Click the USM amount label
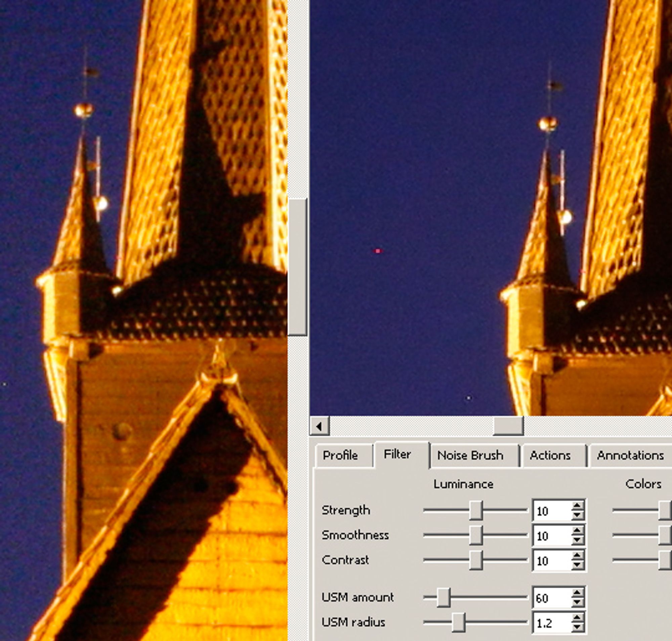 click(358, 598)
